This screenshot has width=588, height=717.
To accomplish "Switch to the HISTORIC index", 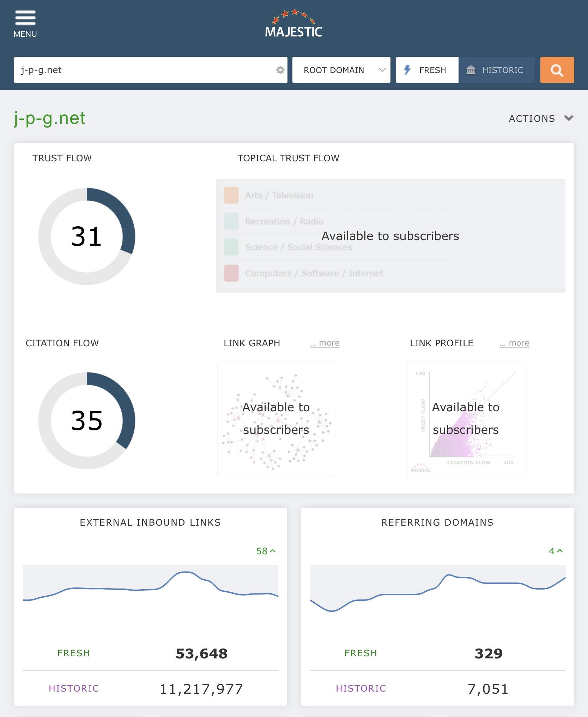I will click(x=497, y=70).
